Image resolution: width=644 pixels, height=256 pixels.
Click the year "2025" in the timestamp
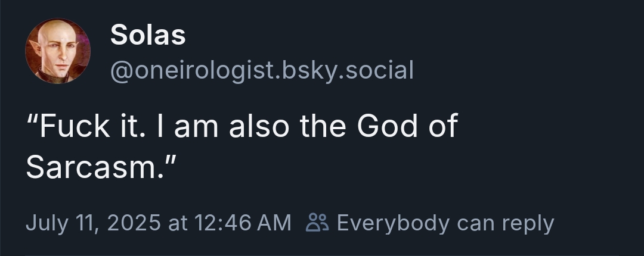click(134, 223)
